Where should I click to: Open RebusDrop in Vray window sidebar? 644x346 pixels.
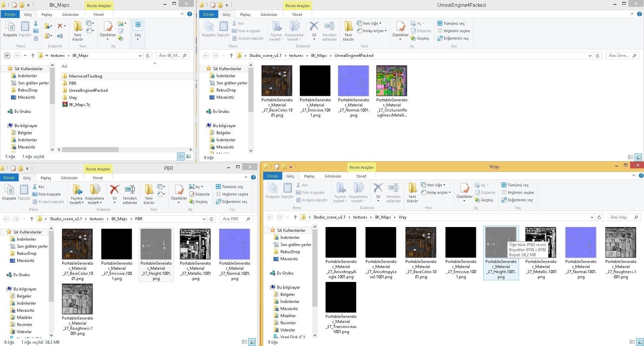[290, 252]
